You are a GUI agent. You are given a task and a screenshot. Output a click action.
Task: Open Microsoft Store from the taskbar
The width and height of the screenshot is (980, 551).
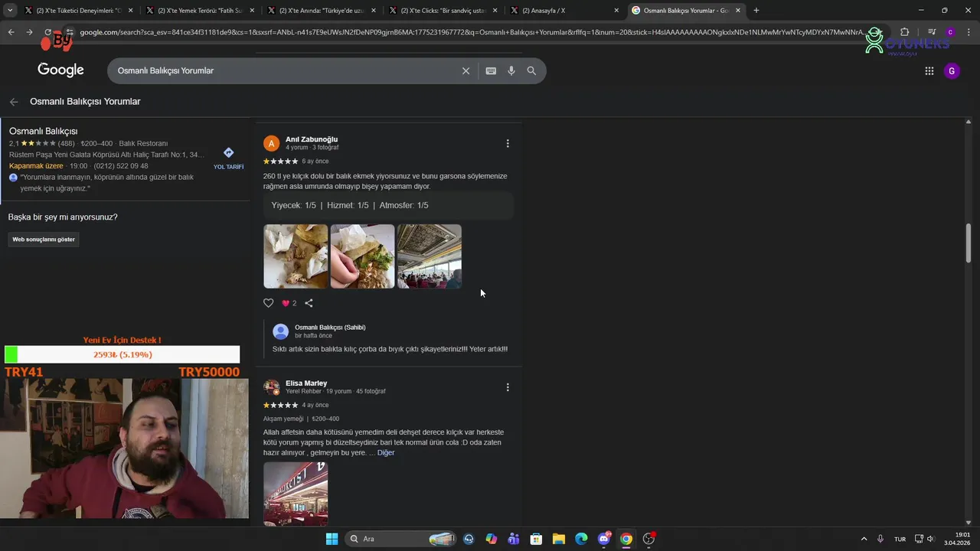536,539
